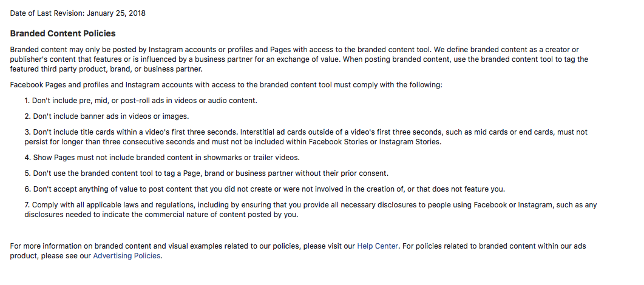
Task: Open the Advertising Policies link
Action: pos(126,255)
